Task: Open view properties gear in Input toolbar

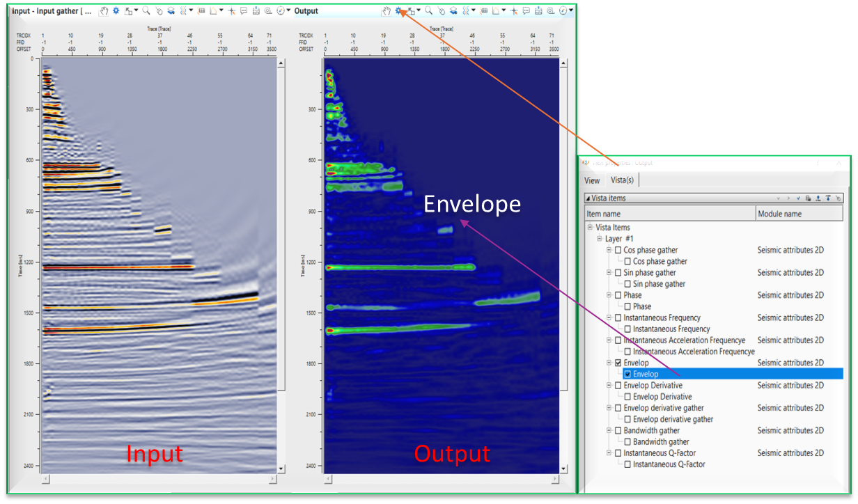Action: (116, 11)
